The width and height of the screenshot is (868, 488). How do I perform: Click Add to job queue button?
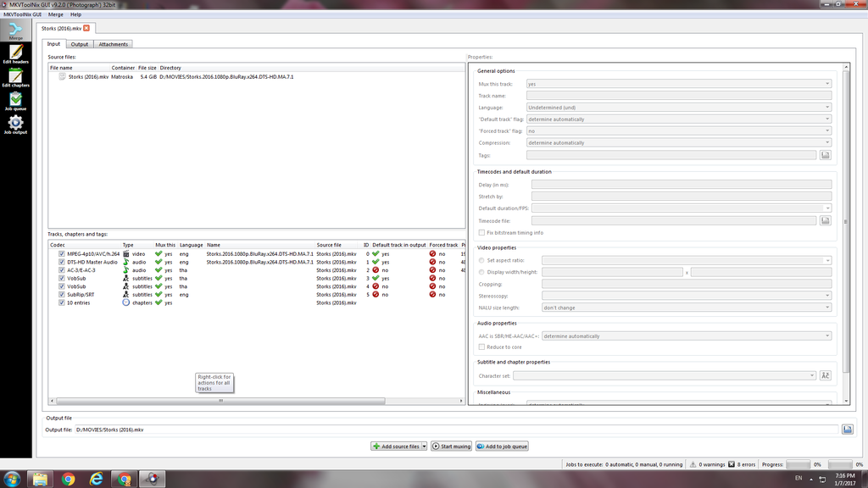tap(502, 446)
